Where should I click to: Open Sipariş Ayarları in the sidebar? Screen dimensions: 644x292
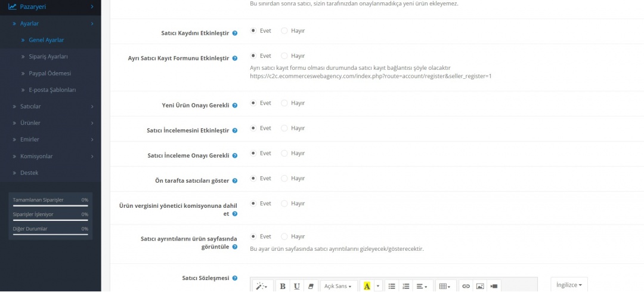click(x=48, y=57)
